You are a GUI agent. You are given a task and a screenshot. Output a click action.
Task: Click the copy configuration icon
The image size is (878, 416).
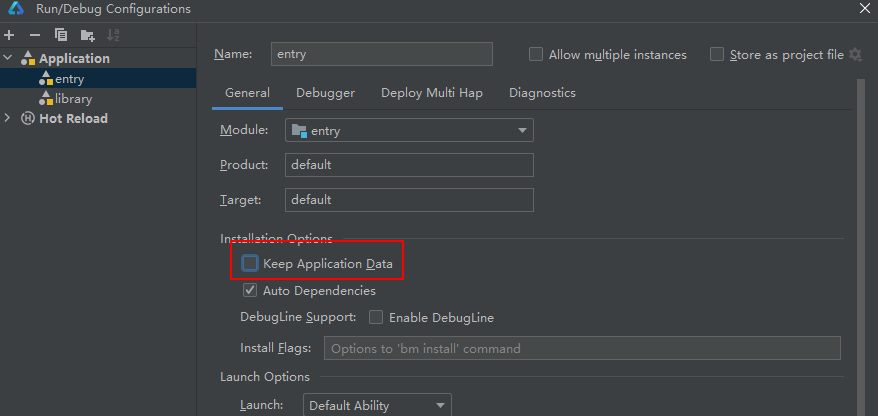coord(61,35)
